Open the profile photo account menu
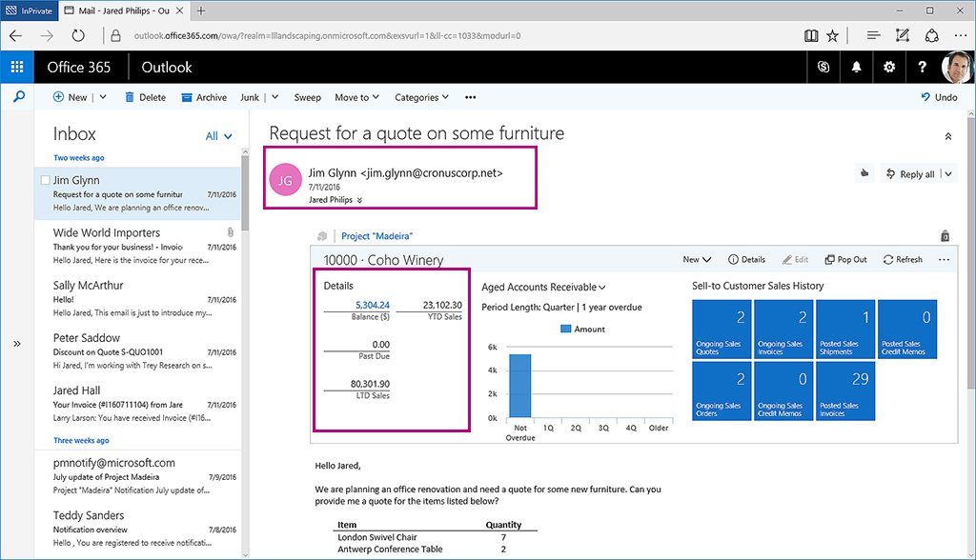Image resolution: width=976 pixels, height=560 pixels. [x=956, y=67]
